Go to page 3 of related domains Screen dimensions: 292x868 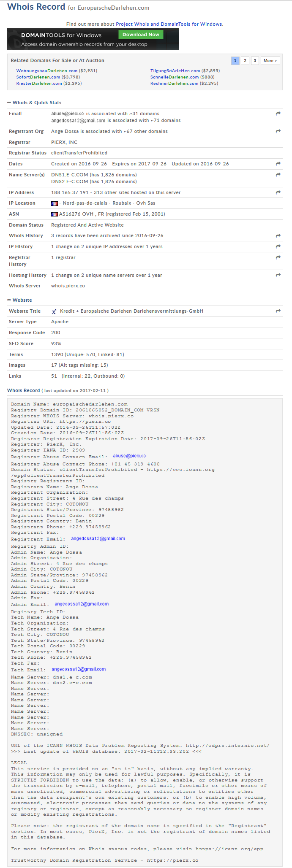click(x=255, y=61)
